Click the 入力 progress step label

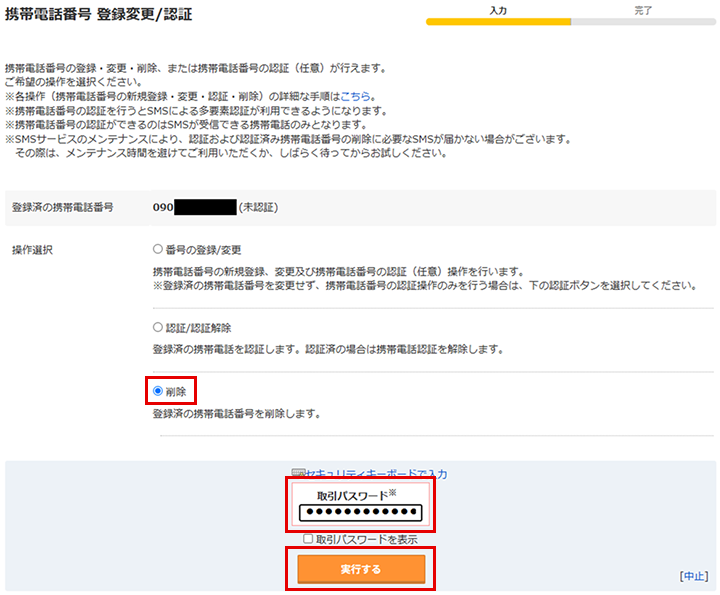498,10
